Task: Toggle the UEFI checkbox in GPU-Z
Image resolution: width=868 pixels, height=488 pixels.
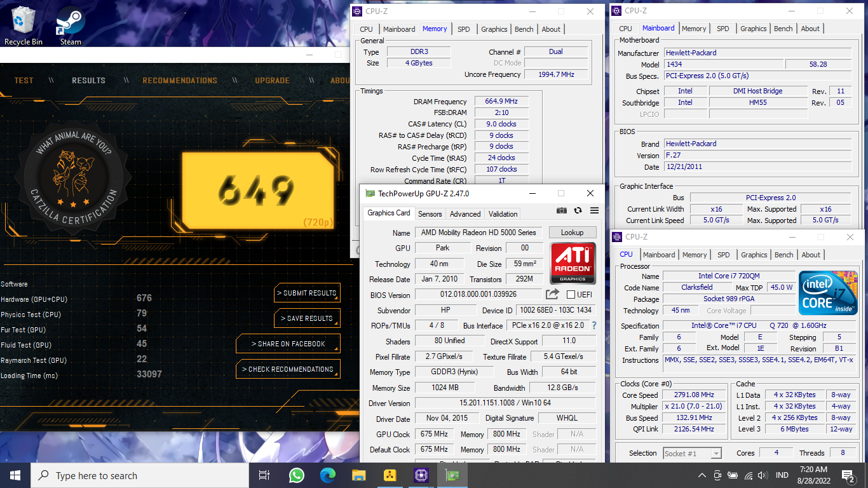Action: pyautogui.click(x=571, y=294)
